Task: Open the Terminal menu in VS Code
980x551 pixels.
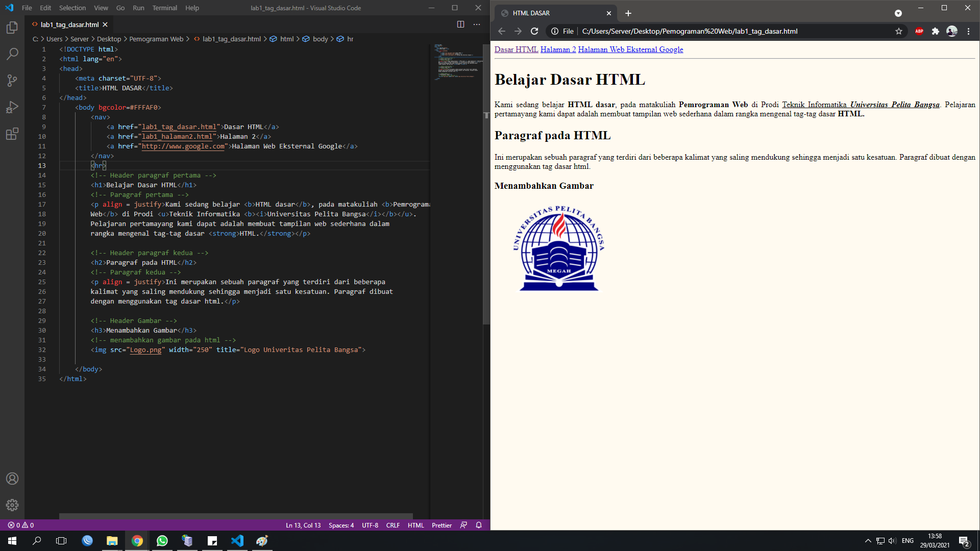Action: click(x=164, y=8)
